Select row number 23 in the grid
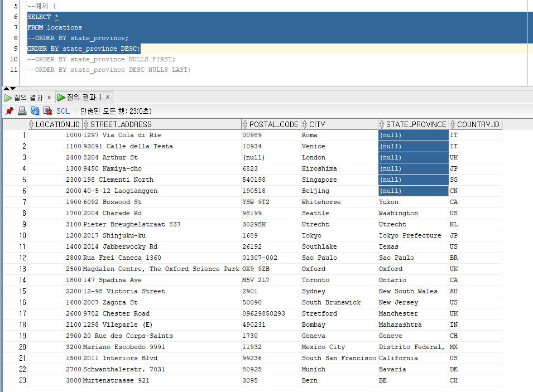533x392 pixels. 15,380
